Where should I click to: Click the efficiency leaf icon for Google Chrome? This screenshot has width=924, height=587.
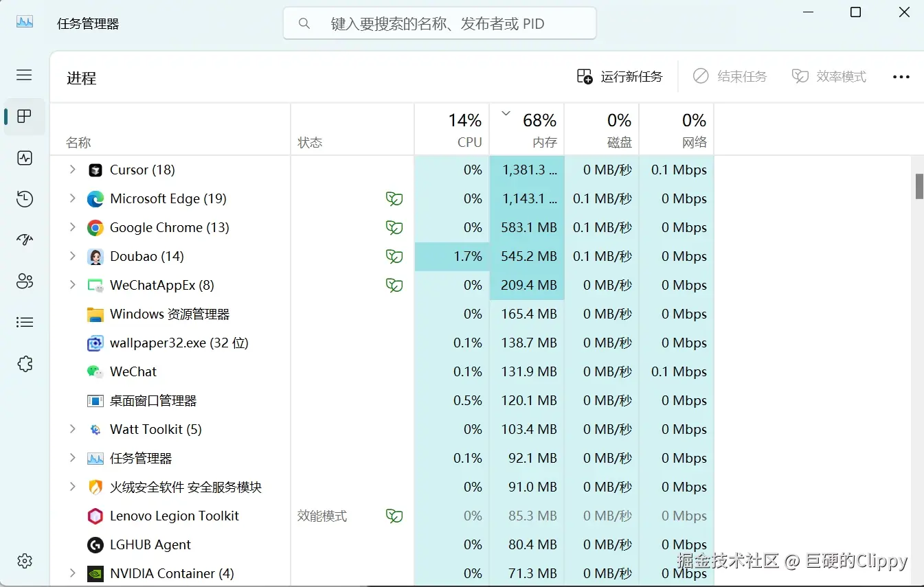pyautogui.click(x=394, y=228)
